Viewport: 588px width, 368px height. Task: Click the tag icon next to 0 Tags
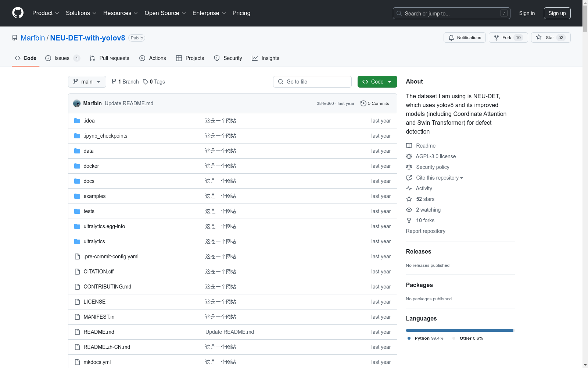tap(146, 82)
